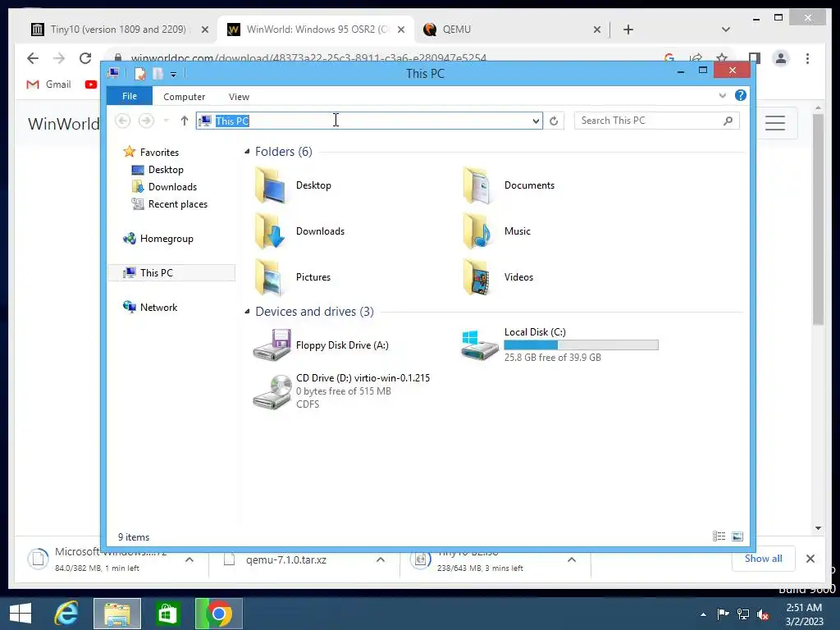Click the Start button
The height and width of the screenshot is (630, 840).
point(21,614)
